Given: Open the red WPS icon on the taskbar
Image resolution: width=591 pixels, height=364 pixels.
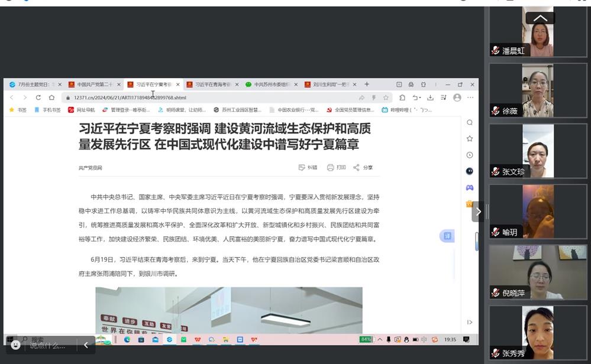Looking at the screenshot, I should click(198, 340).
